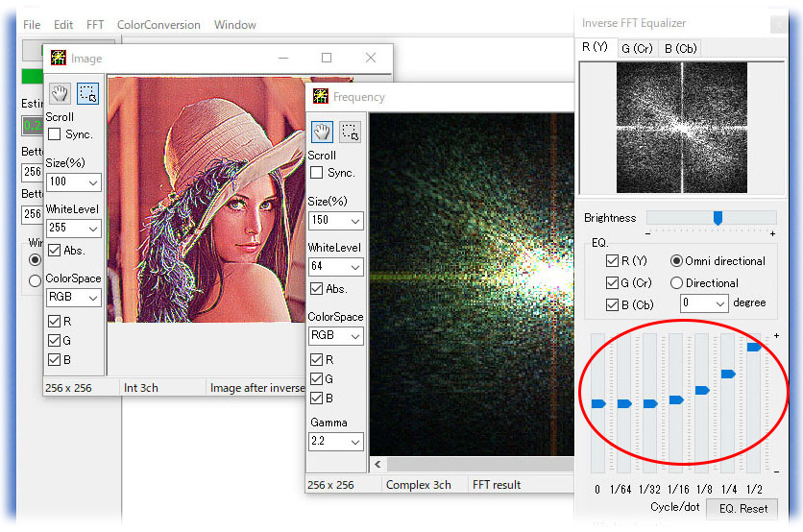Click 'Complex 3ch' in Frequency status bar
The image size is (803, 532).
coord(419,485)
